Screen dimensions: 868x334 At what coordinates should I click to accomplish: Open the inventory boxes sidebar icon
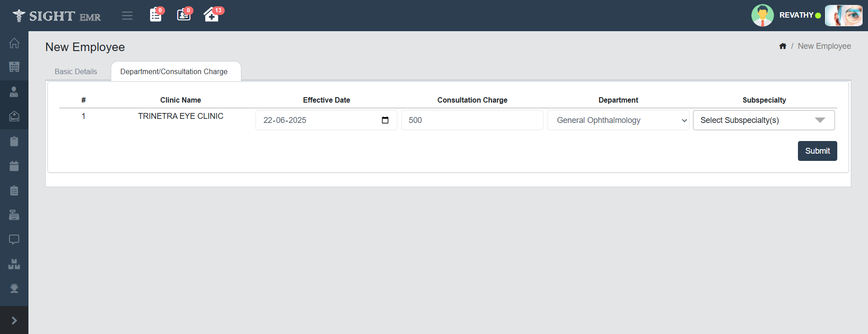pos(14,264)
